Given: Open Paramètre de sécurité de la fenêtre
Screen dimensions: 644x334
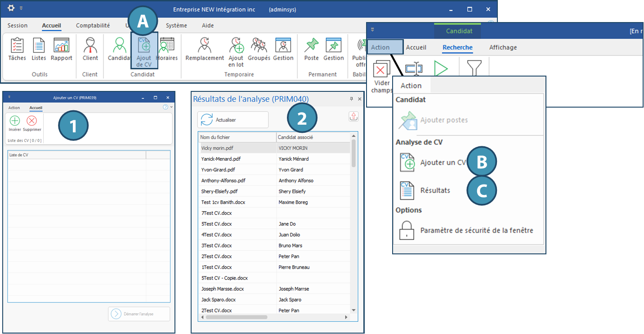Looking at the screenshot, I should [x=476, y=230].
